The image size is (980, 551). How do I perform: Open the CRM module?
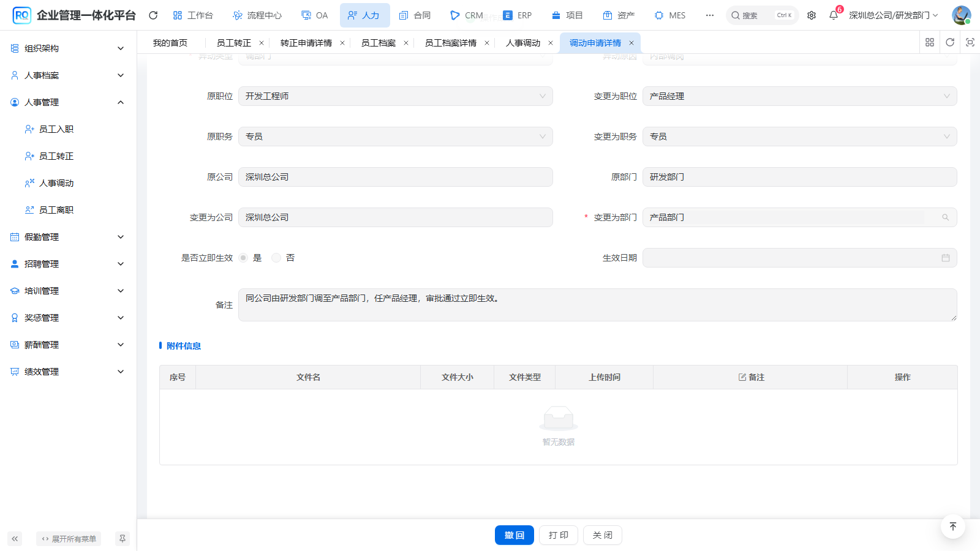[466, 15]
